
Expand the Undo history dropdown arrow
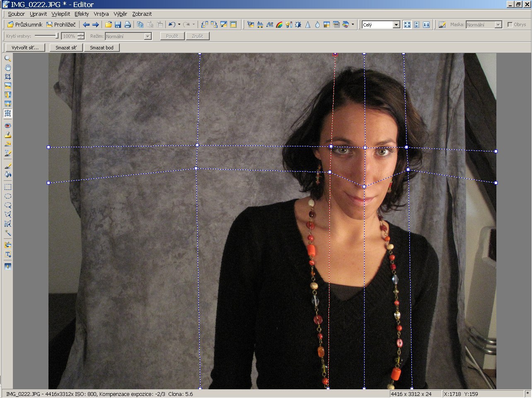[x=179, y=24]
